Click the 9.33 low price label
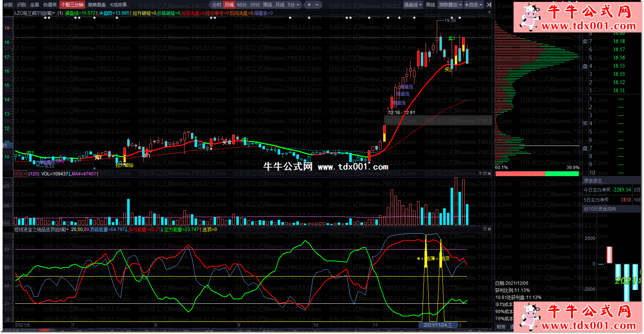Image resolution: width=644 pixels, height=334 pixels. click(x=49, y=166)
